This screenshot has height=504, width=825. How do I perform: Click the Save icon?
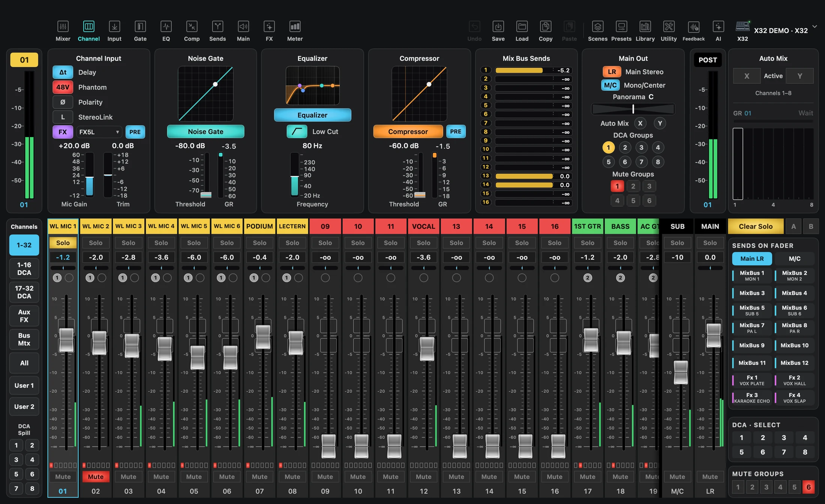coord(498,31)
